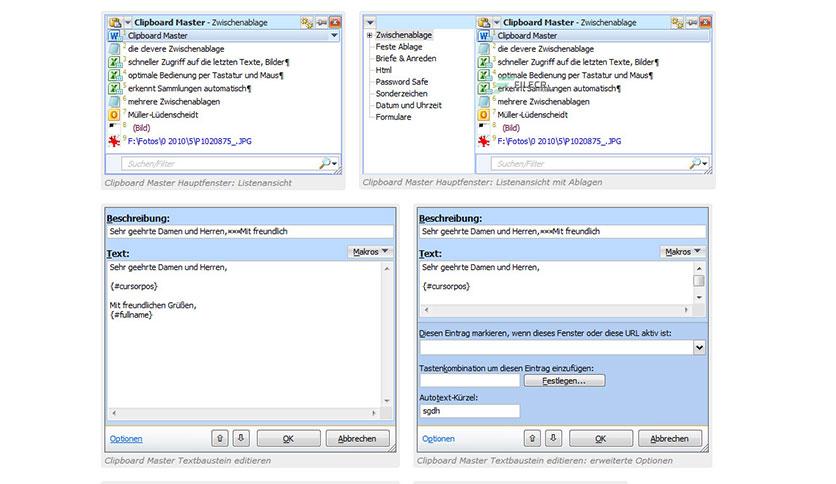
Task: Toggle the pin icon in 'mit Ablagen' window title bar
Action: tap(692, 22)
